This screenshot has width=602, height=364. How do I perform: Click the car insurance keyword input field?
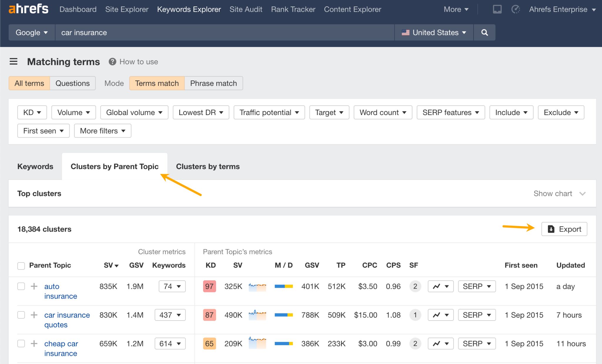tap(225, 33)
